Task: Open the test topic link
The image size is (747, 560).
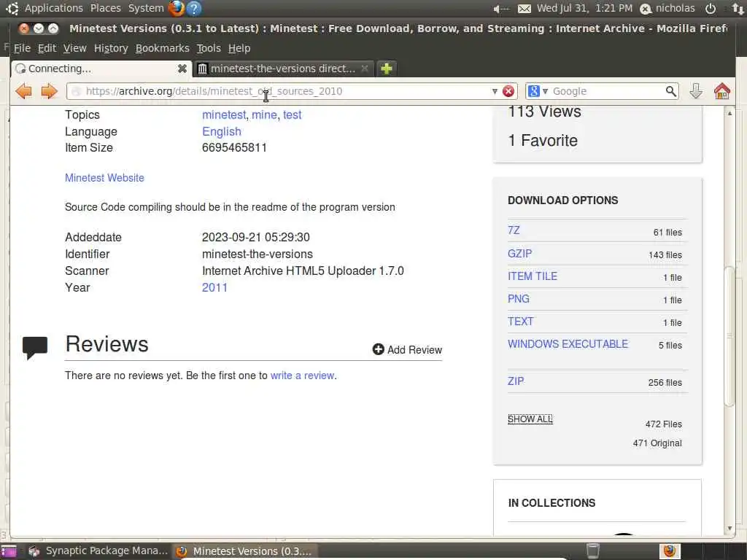Action: [292, 114]
